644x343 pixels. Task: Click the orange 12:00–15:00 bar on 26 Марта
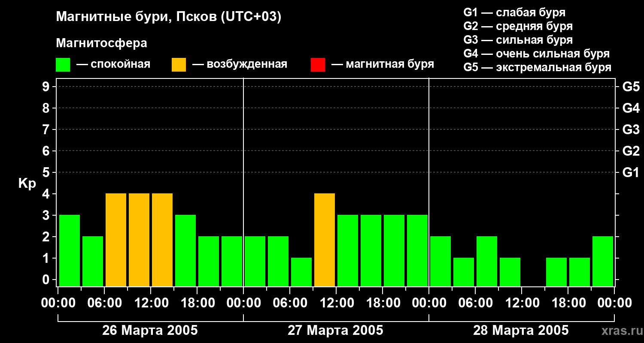tap(162, 240)
